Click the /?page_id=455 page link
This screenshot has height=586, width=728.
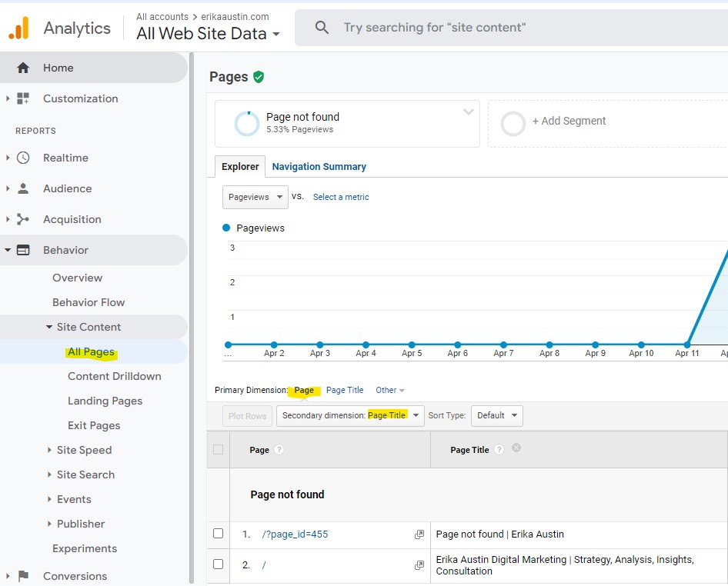pos(295,534)
